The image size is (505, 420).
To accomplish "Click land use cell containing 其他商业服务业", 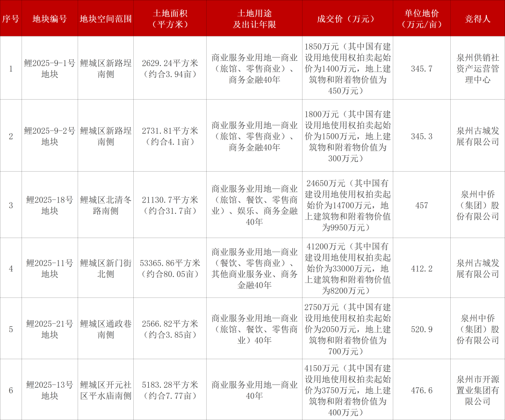I will click(254, 268).
